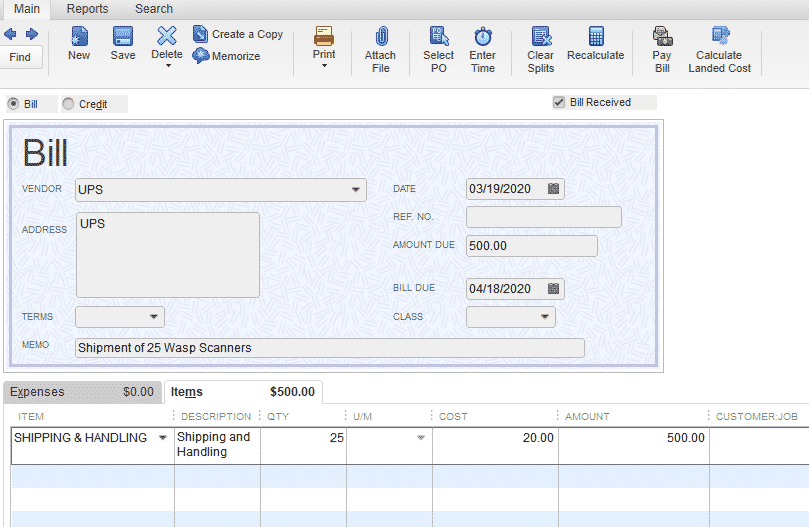Open the Class dropdown
The image size is (809, 527).
point(545,316)
